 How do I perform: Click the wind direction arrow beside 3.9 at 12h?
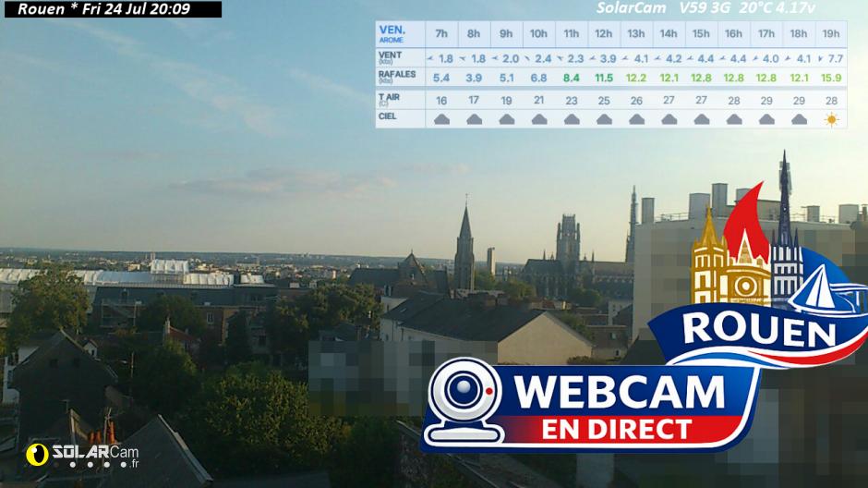593,58
